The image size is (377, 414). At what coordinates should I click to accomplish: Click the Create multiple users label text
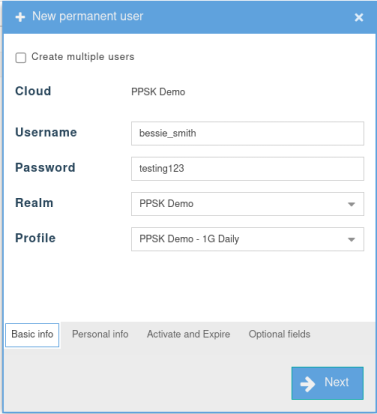click(83, 57)
